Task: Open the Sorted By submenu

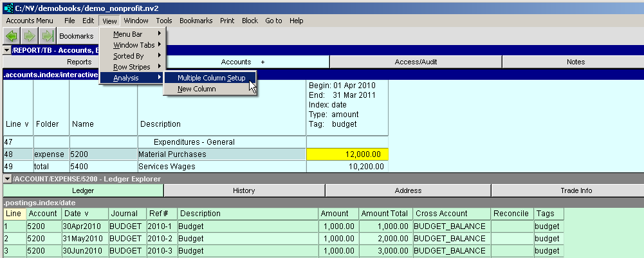Action: click(x=133, y=56)
